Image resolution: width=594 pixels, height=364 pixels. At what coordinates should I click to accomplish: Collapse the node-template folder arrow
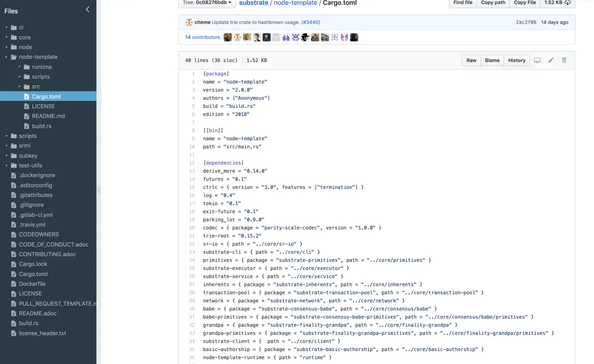(7, 57)
